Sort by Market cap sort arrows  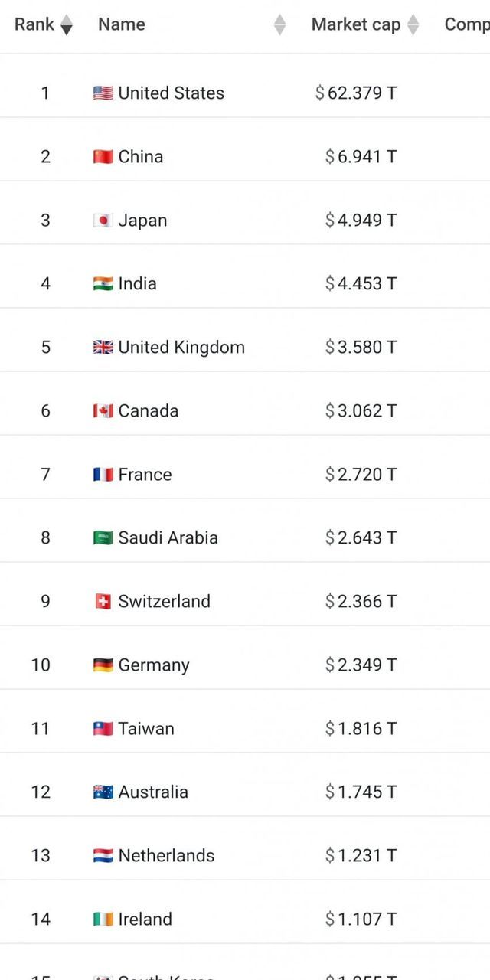[x=413, y=24]
